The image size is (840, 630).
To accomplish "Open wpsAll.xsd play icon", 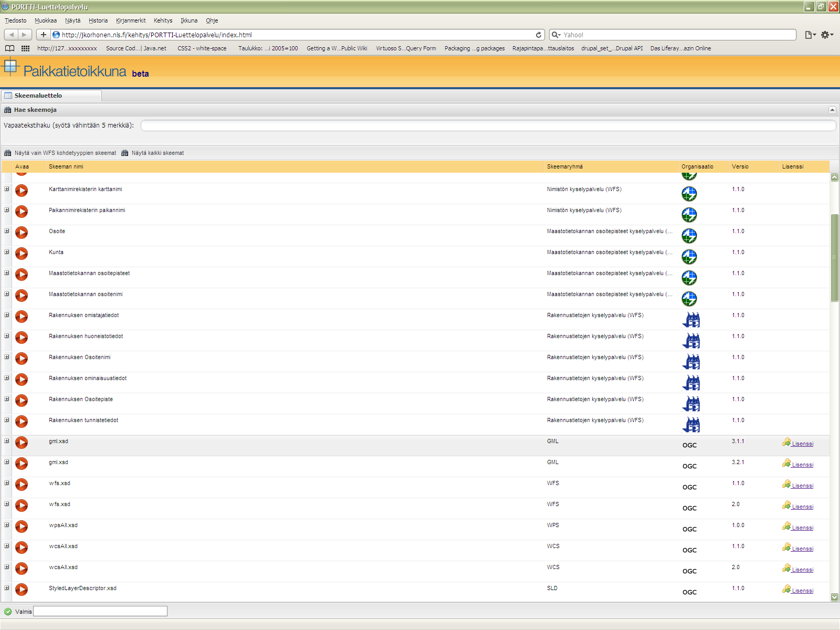I will point(22,526).
